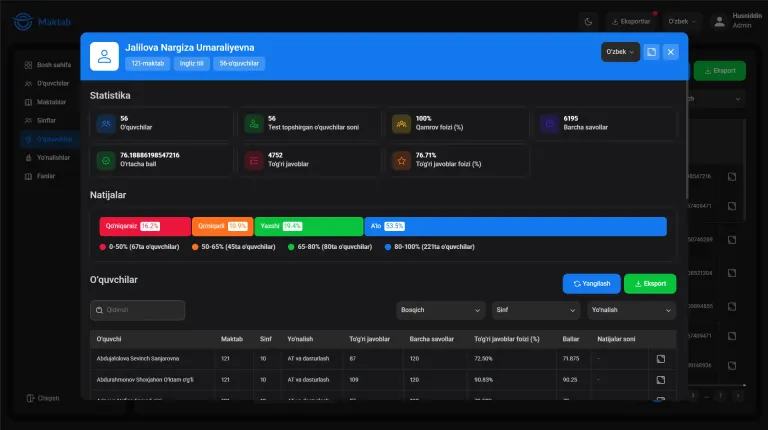Click the user avatar icon in modal header
This screenshot has height=430, width=768.
point(104,56)
